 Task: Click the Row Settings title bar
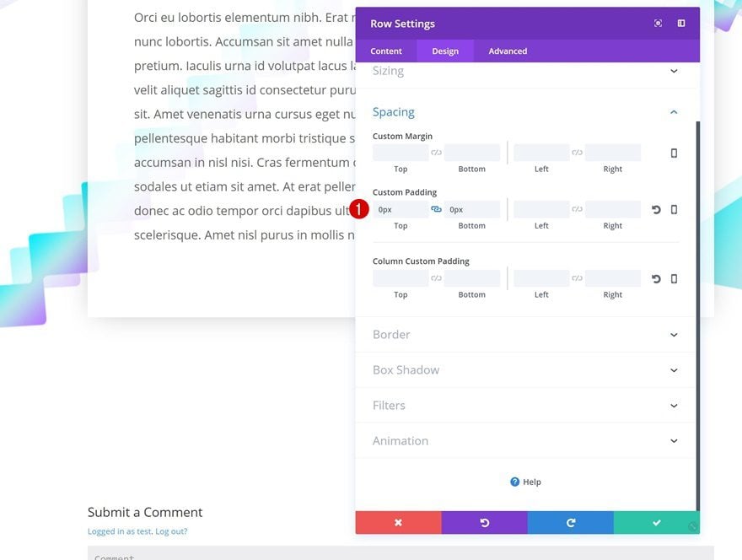coord(528,24)
